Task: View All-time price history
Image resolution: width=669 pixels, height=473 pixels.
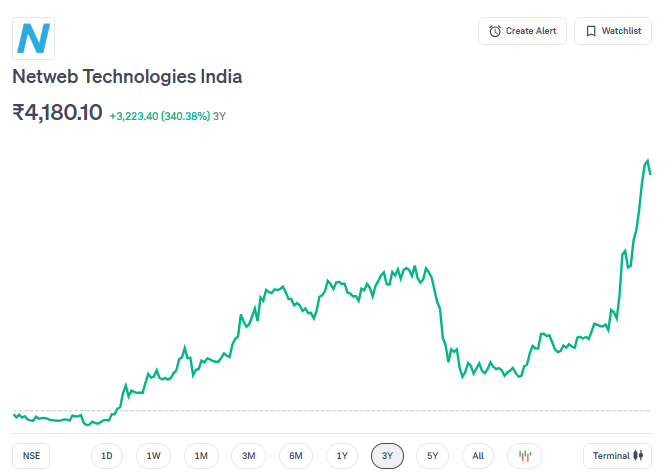Action: pyautogui.click(x=478, y=456)
